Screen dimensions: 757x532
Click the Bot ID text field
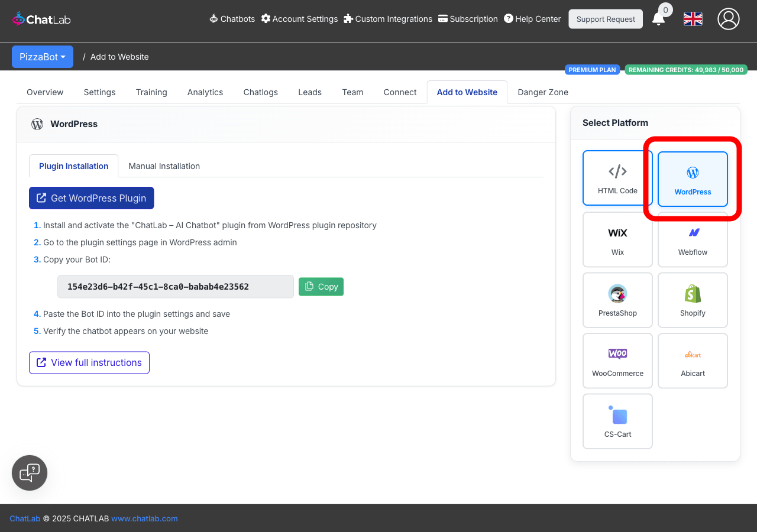pyautogui.click(x=175, y=287)
